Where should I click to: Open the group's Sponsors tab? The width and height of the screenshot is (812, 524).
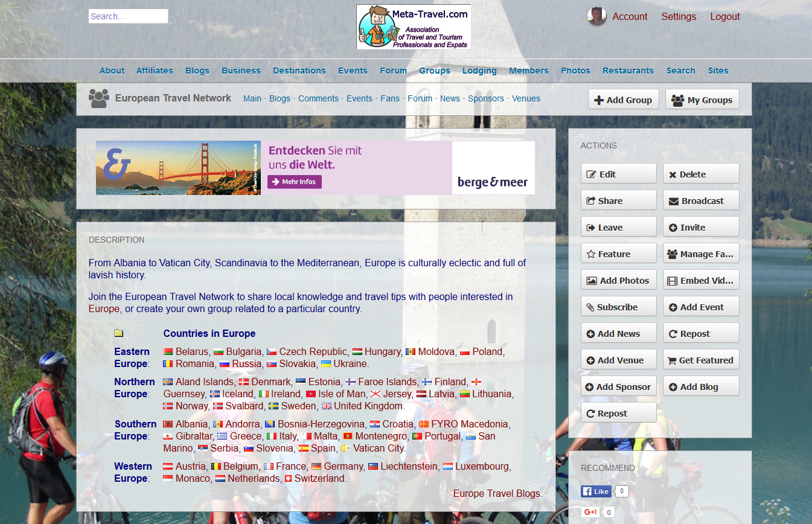coord(486,98)
